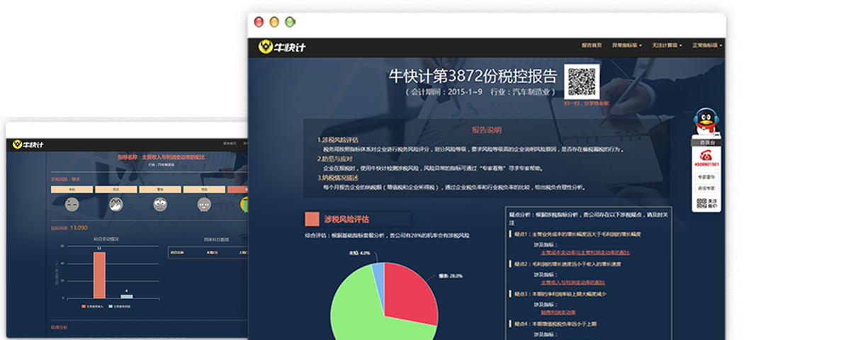This screenshot has height=340, width=868.
Task: Click the report title 牛快计第3872份税控报告
Action: 473,76
